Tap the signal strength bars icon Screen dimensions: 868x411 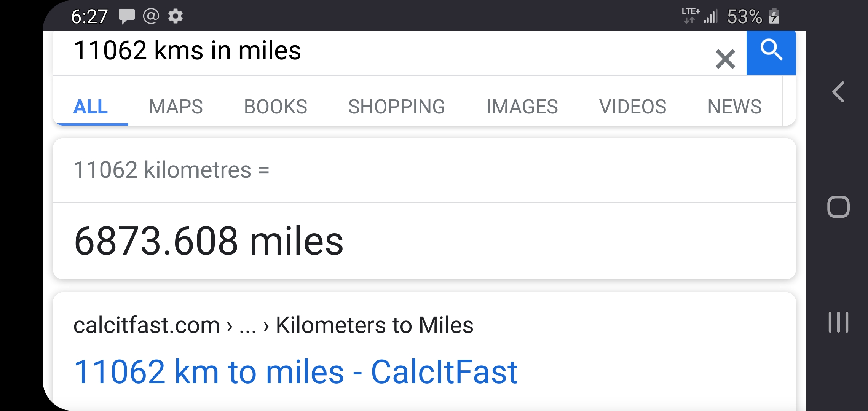710,16
